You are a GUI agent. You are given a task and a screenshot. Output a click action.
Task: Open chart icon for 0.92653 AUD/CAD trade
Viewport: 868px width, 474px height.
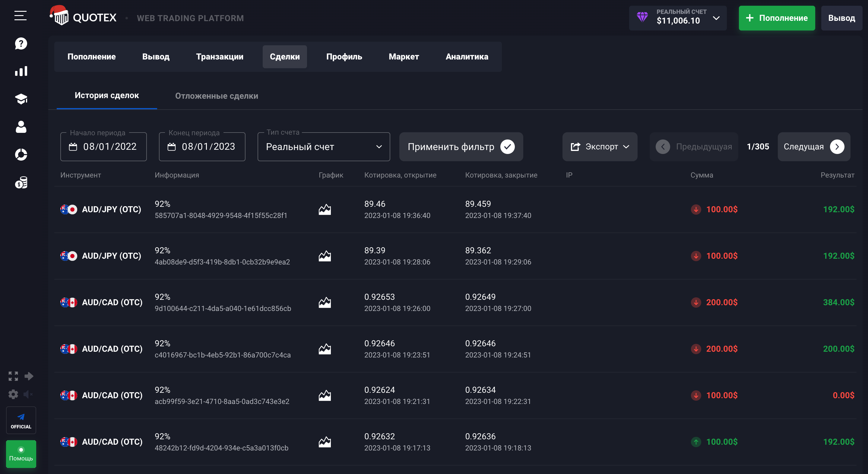click(x=325, y=303)
